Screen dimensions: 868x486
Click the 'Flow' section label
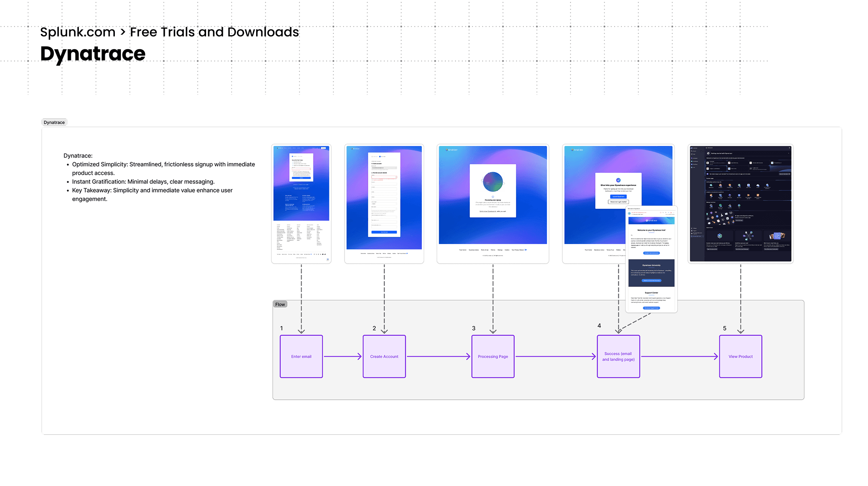[x=280, y=304]
